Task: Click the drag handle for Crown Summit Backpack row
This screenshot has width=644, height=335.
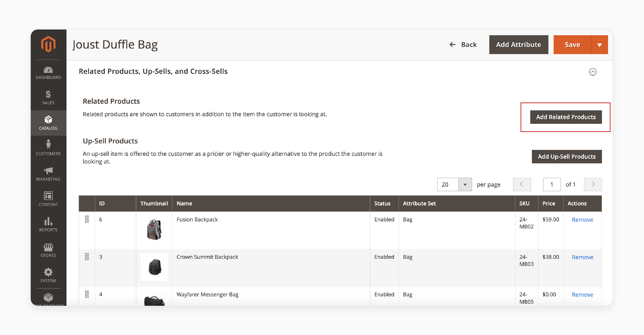Action: coord(87,257)
